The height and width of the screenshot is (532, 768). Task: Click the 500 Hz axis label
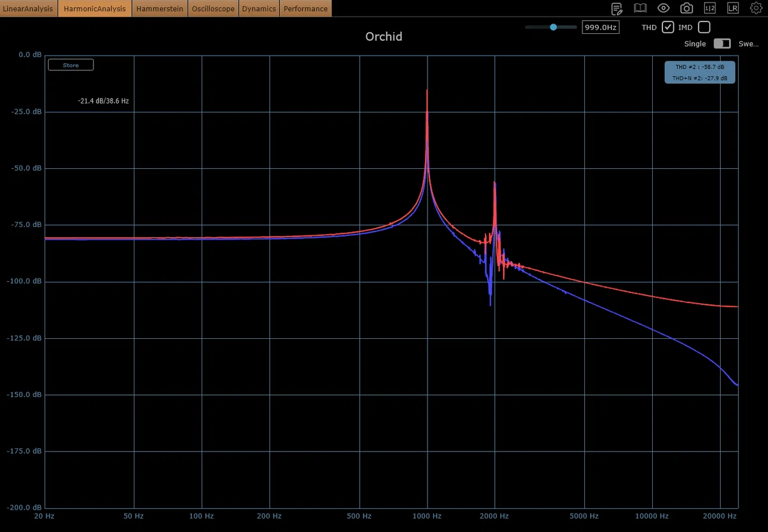click(x=359, y=515)
